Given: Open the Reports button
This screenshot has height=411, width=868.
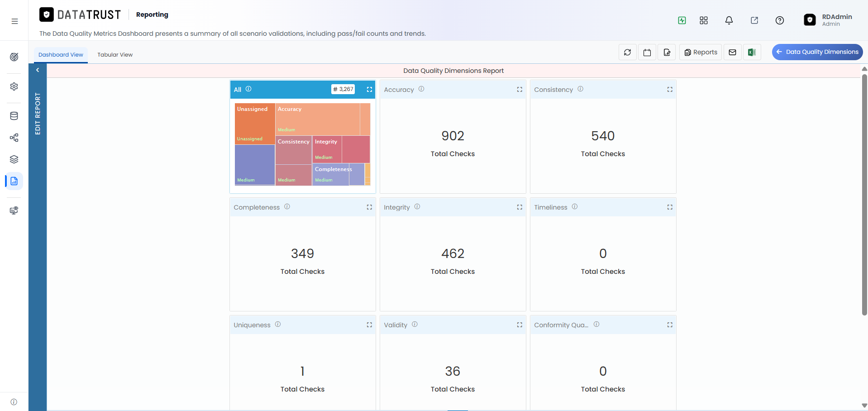Looking at the screenshot, I should [x=701, y=52].
